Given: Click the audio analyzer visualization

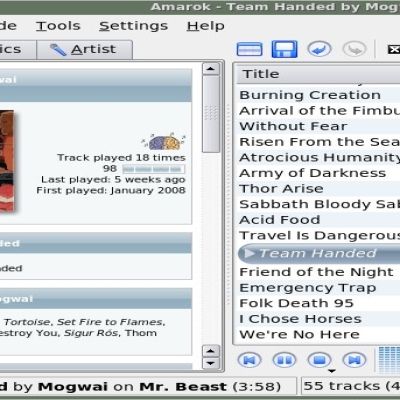Looking at the screenshot, I should coord(389,359).
